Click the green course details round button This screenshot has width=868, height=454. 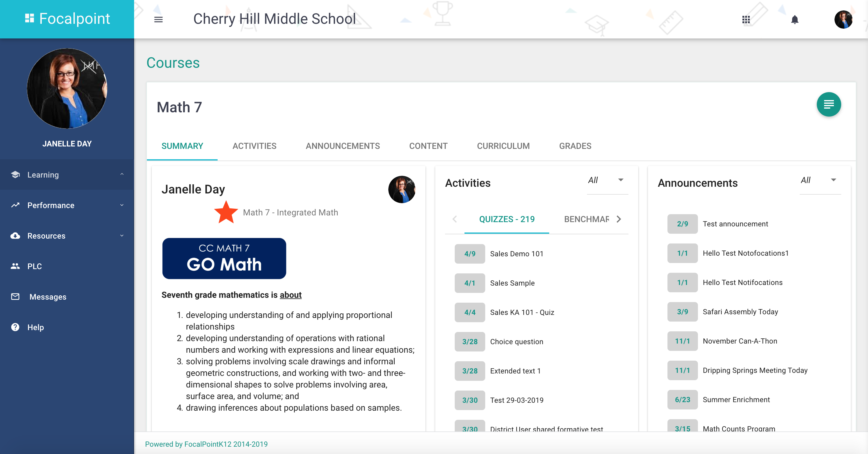(x=829, y=105)
